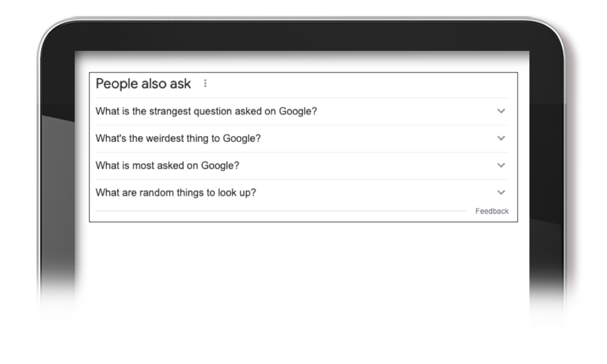The height and width of the screenshot is (364, 607).
Task: Click the down arrow next to the strangest question
Action: pyautogui.click(x=501, y=111)
